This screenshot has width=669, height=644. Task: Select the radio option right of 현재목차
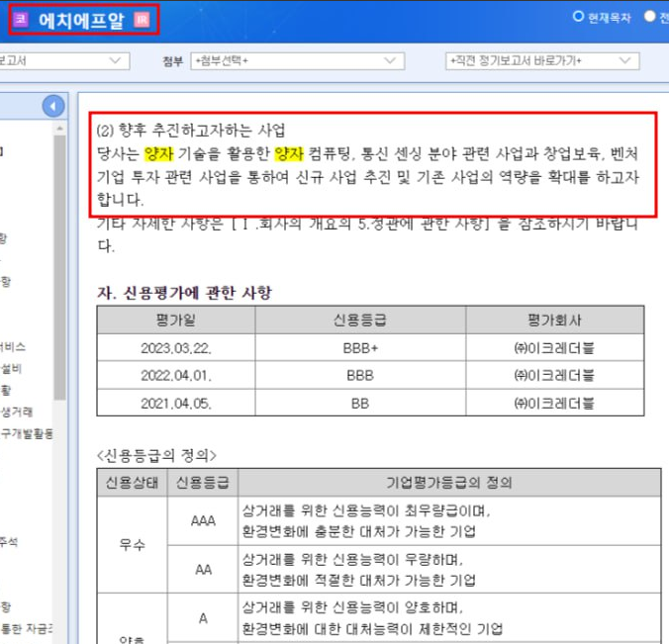click(649, 16)
